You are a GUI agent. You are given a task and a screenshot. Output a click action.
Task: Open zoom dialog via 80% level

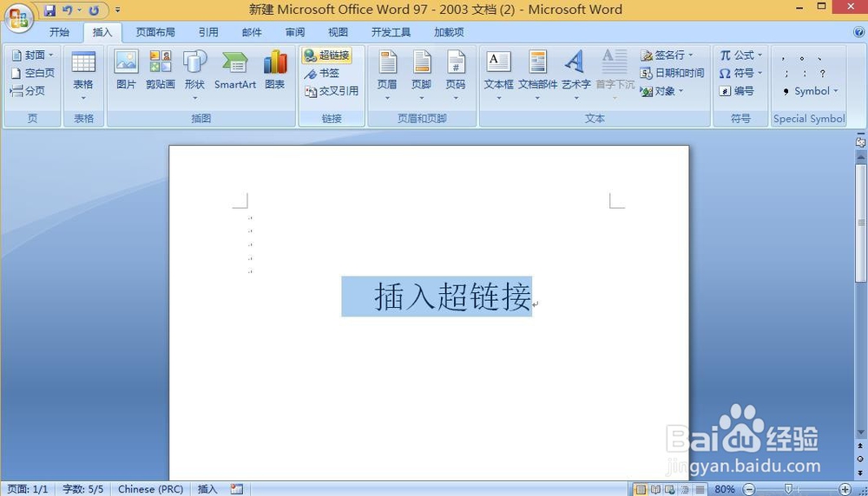tap(725, 489)
